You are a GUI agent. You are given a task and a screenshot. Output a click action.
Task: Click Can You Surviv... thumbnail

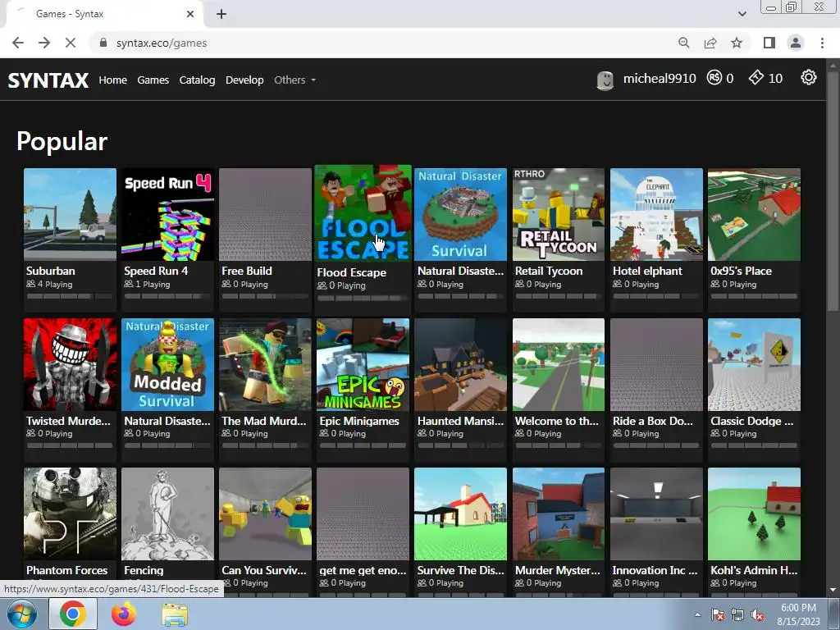point(265,514)
